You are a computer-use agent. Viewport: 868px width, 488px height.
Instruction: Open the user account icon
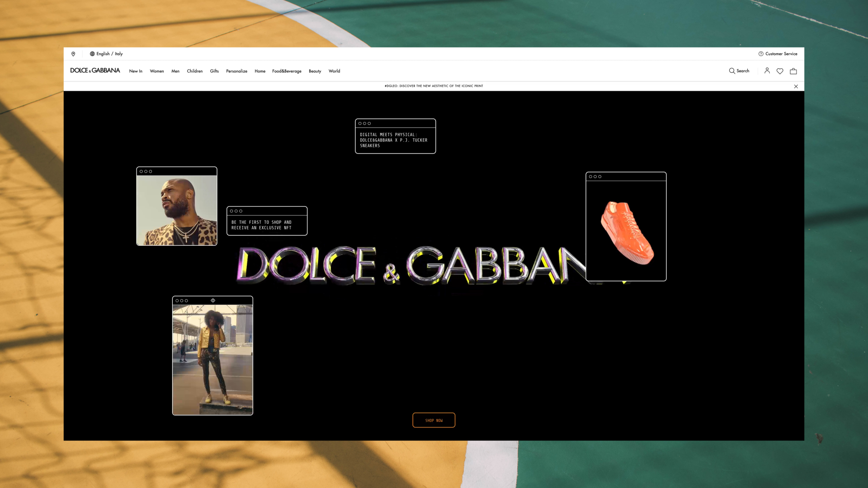click(767, 70)
